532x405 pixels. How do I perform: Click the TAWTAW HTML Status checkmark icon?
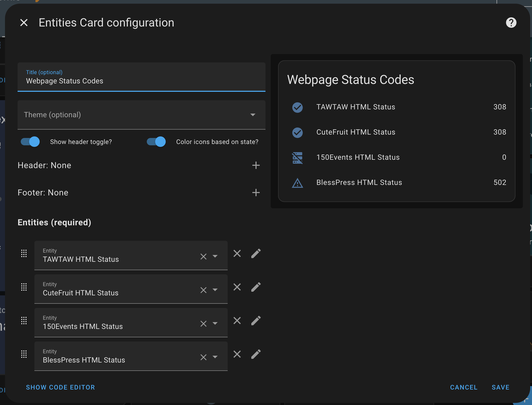(297, 107)
